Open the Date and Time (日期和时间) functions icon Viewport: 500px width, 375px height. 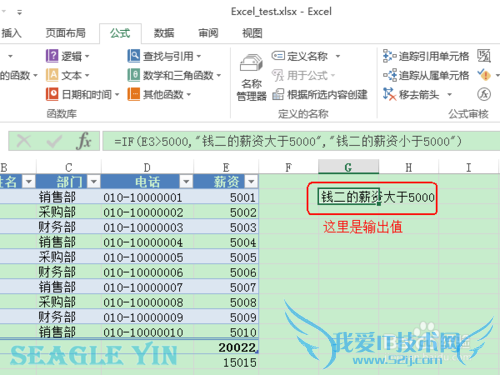pyautogui.click(x=52, y=94)
